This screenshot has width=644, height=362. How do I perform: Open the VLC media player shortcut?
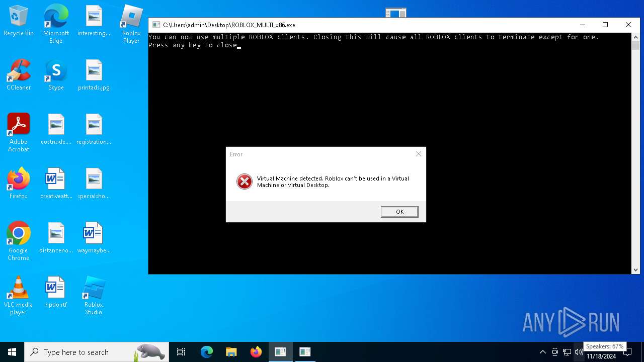pyautogui.click(x=19, y=296)
